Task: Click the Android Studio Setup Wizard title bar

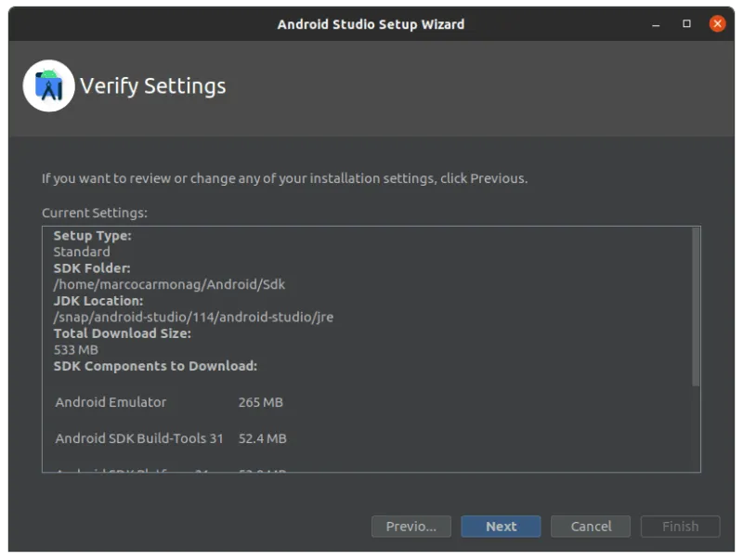Action: click(x=371, y=24)
